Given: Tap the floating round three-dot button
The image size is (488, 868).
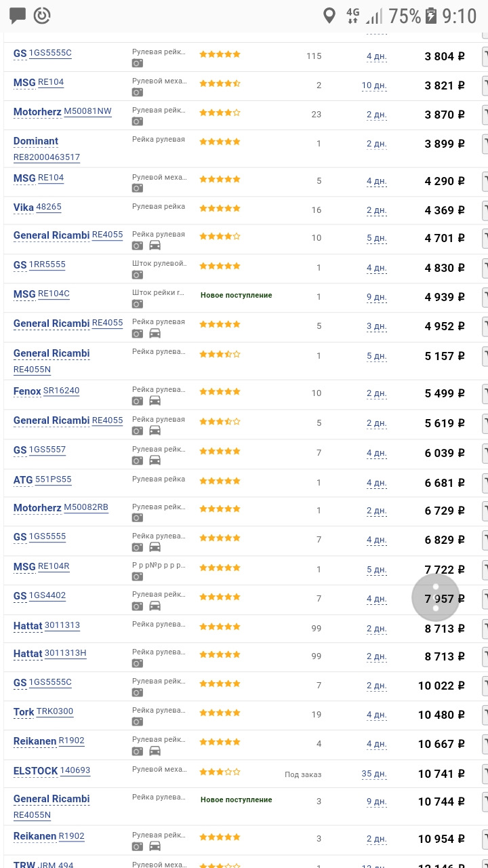Looking at the screenshot, I should [436, 597].
